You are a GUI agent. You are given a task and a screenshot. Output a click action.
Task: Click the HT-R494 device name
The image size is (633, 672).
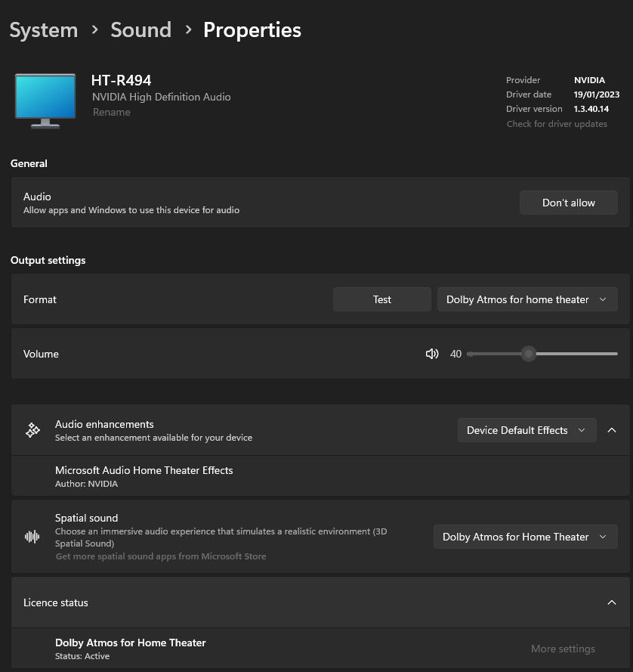tap(121, 80)
